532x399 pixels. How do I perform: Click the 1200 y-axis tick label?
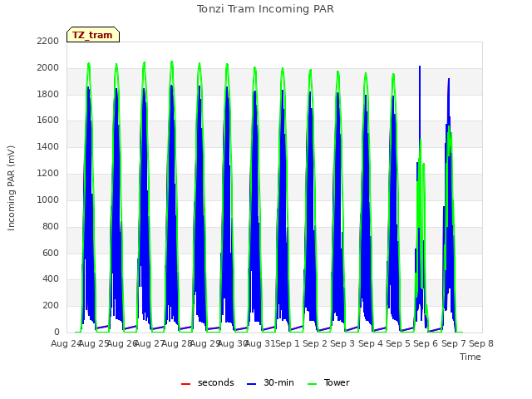pos(48,173)
